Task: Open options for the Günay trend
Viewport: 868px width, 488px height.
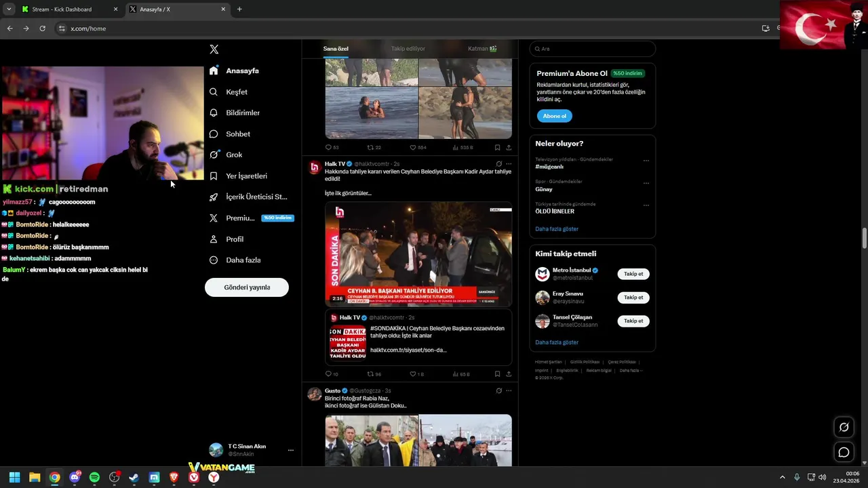Action: (x=646, y=183)
